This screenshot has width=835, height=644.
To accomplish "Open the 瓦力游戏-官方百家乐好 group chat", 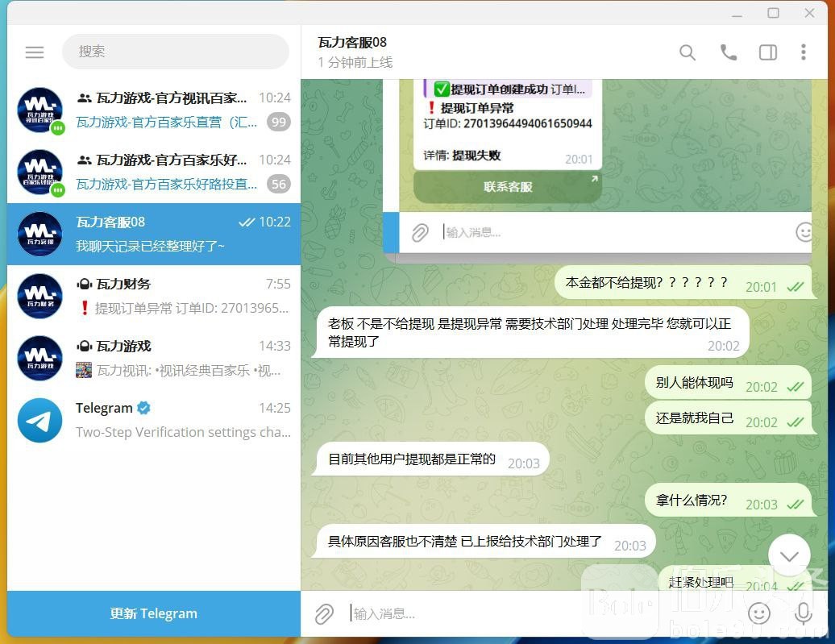I will point(154,172).
